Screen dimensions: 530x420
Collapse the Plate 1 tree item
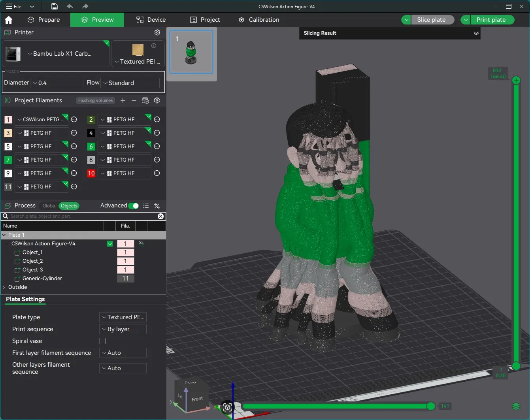[x=4, y=234]
